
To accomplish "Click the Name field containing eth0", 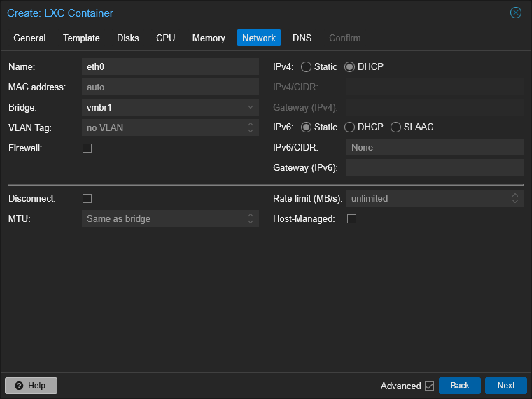I will click(x=170, y=66).
